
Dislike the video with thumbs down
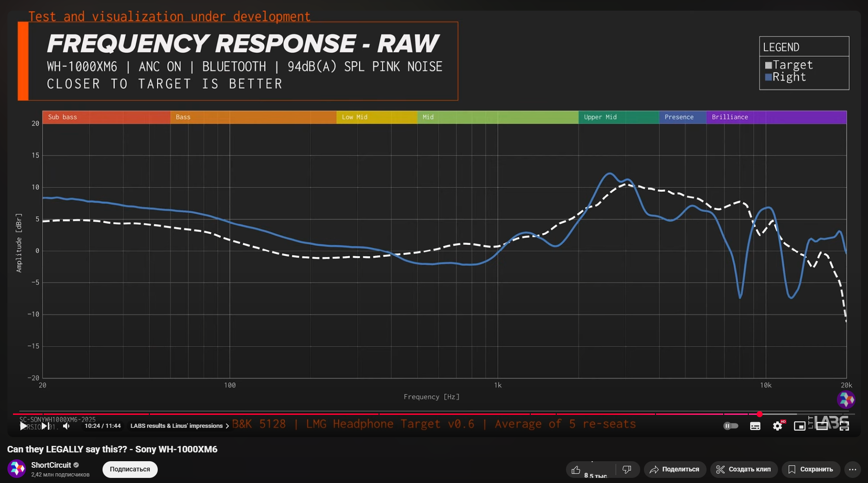(x=627, y=470)
